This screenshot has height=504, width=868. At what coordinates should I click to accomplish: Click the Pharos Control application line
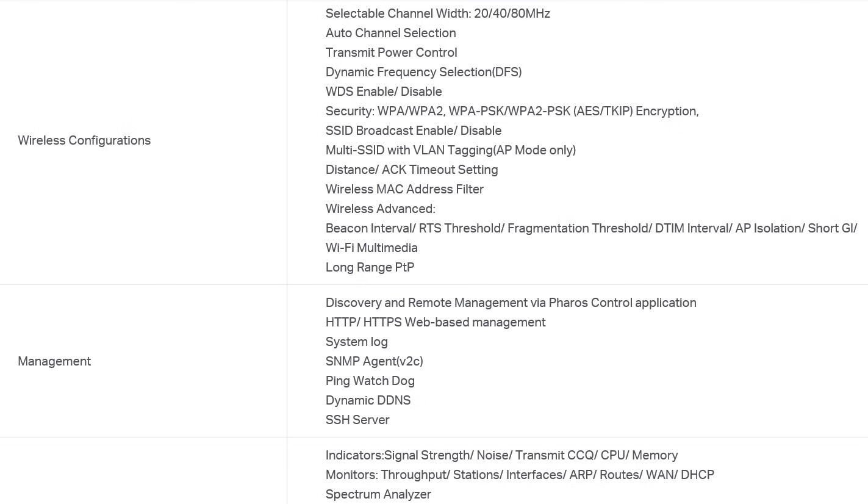[x=511, y=303]
